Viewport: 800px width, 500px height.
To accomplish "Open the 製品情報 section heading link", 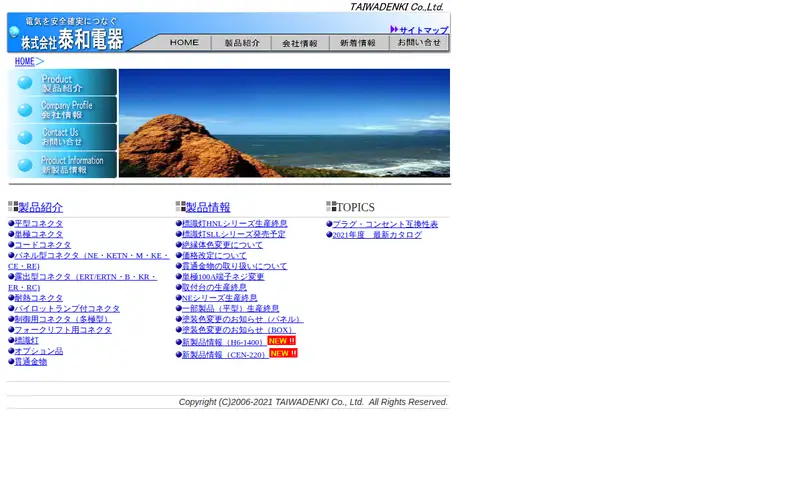I will 208,207.
